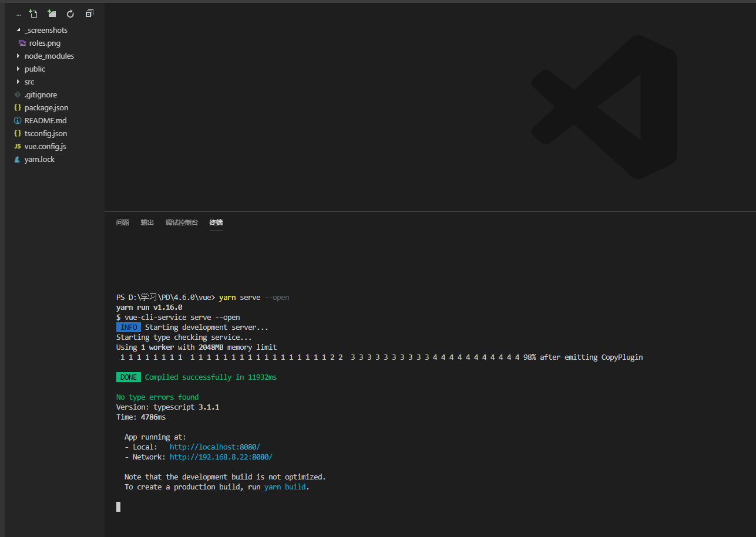Click 'yarn run v1.16.0' terminal line
The width and height of the screenshot is (756, 537).
(x=149, y=308)
